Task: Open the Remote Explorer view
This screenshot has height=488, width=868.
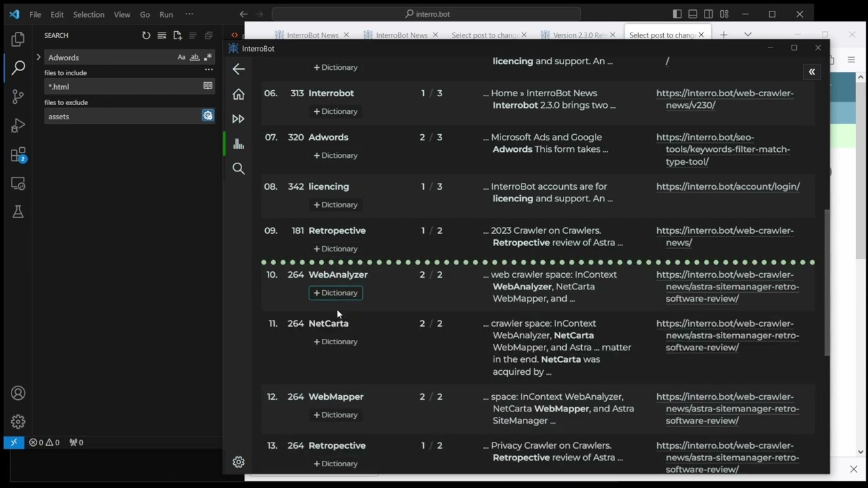Action: tap(18, 184)
